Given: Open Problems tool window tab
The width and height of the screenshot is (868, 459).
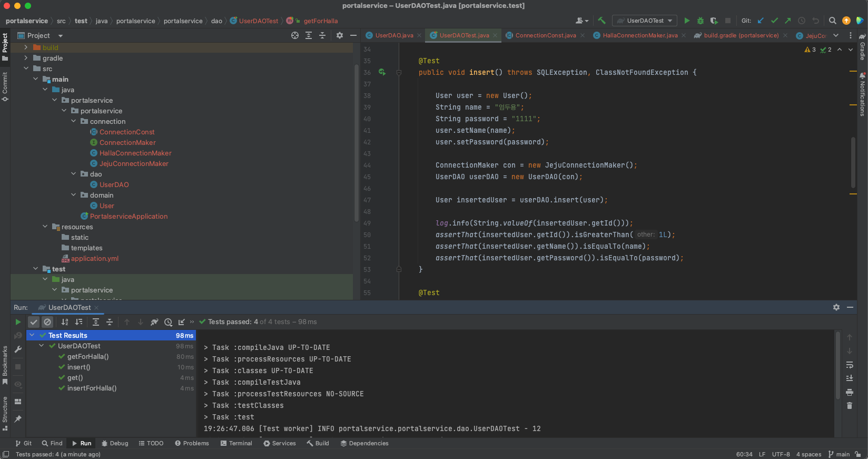Looking at the screenshot, I should (192, 443).
